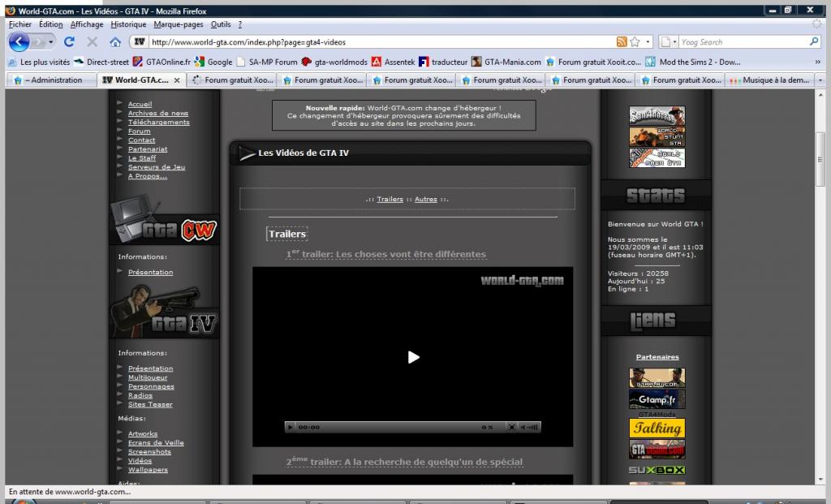
Task: Reload the page with the refresh icon
Action: [69, 42]
